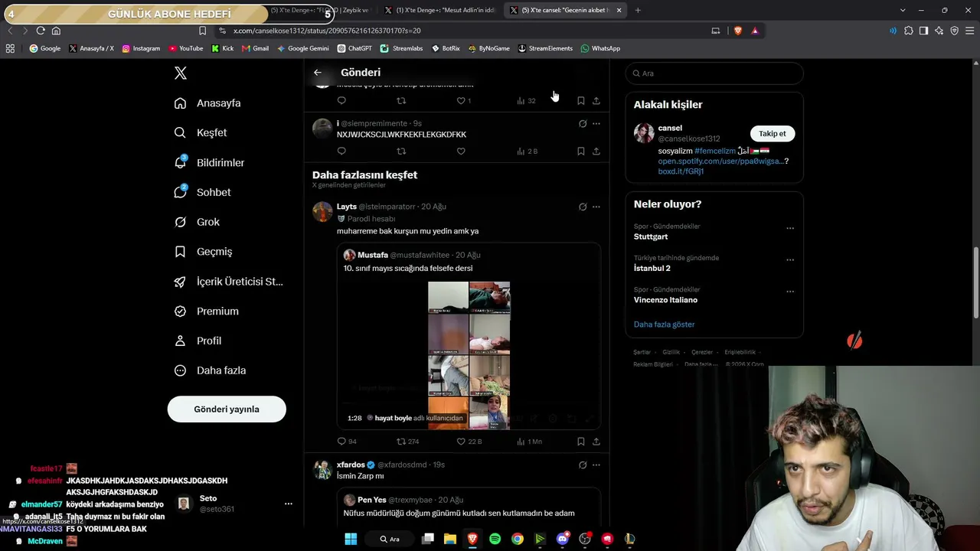980x551 pixels.
Task: Like the siempremimente post
Action: pos(461,152)
